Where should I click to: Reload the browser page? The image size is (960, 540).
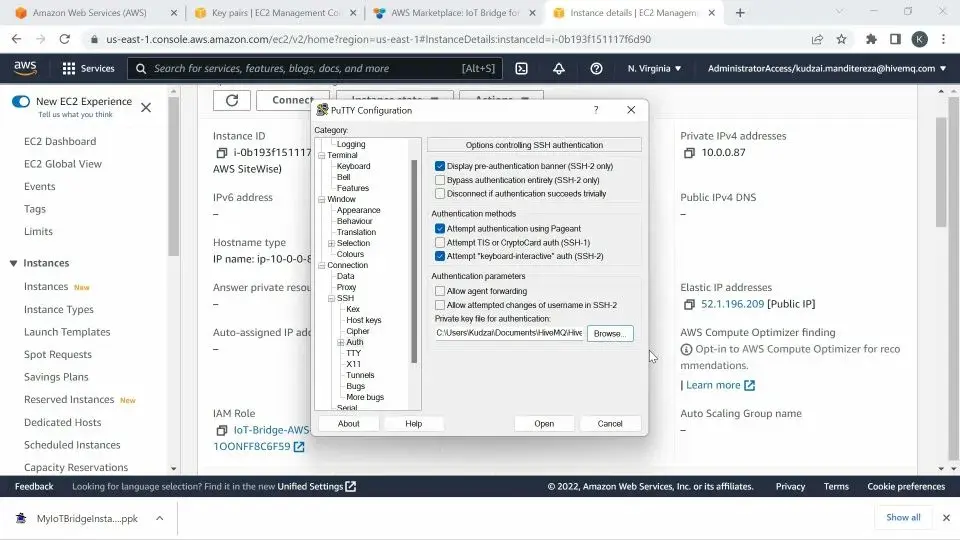64,39
